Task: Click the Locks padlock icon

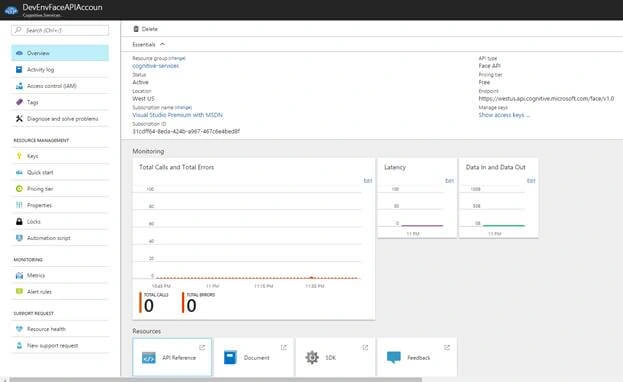Action: click(19, 221)
